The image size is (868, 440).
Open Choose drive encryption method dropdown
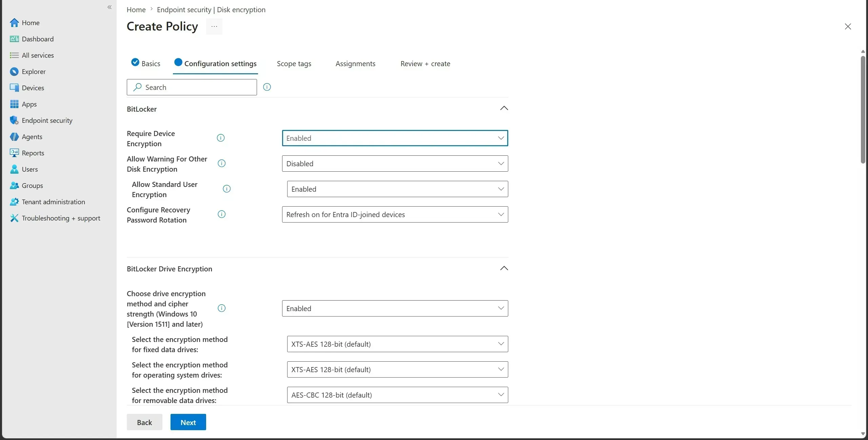pyautogui.click(x=395, y=308)
